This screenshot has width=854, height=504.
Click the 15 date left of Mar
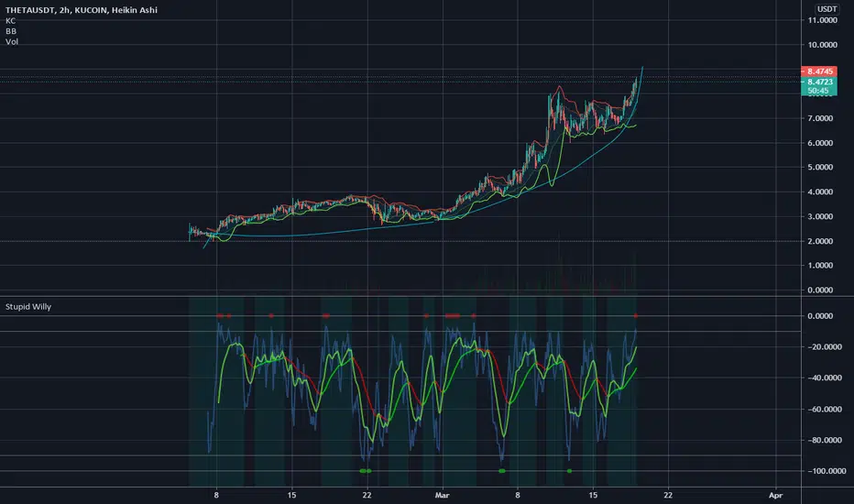[x=292, y=495]
